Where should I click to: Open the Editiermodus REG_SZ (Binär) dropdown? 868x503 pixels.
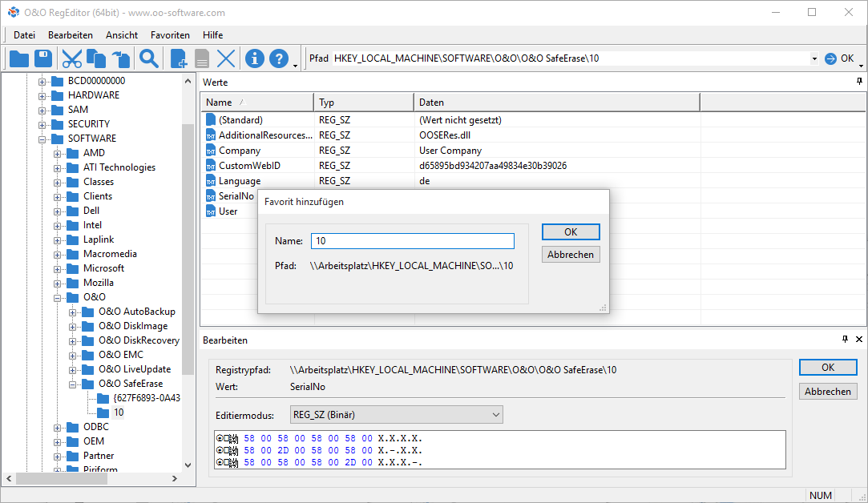point(396,415)
